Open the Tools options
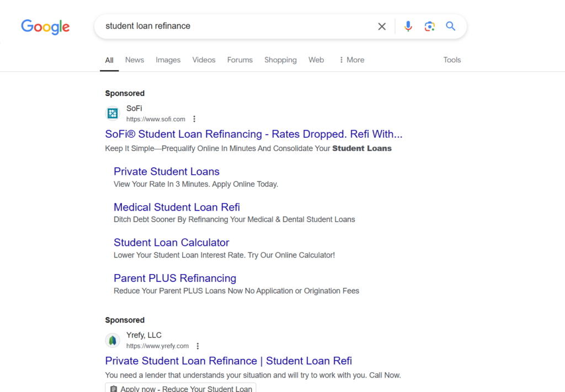The image size is (565, 392). click(452, 60)
